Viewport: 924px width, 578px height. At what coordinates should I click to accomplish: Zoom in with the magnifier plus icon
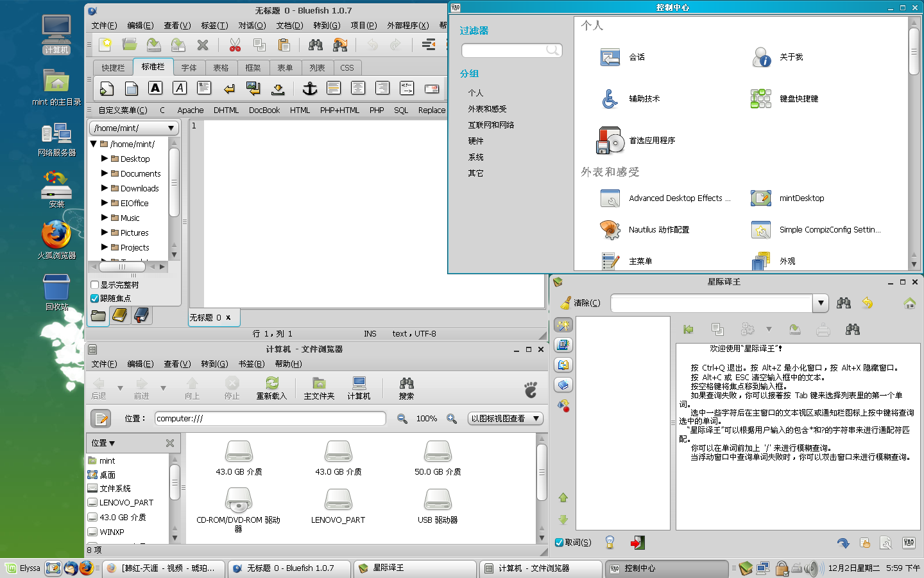pyautogui.click(x=452, y=419)
